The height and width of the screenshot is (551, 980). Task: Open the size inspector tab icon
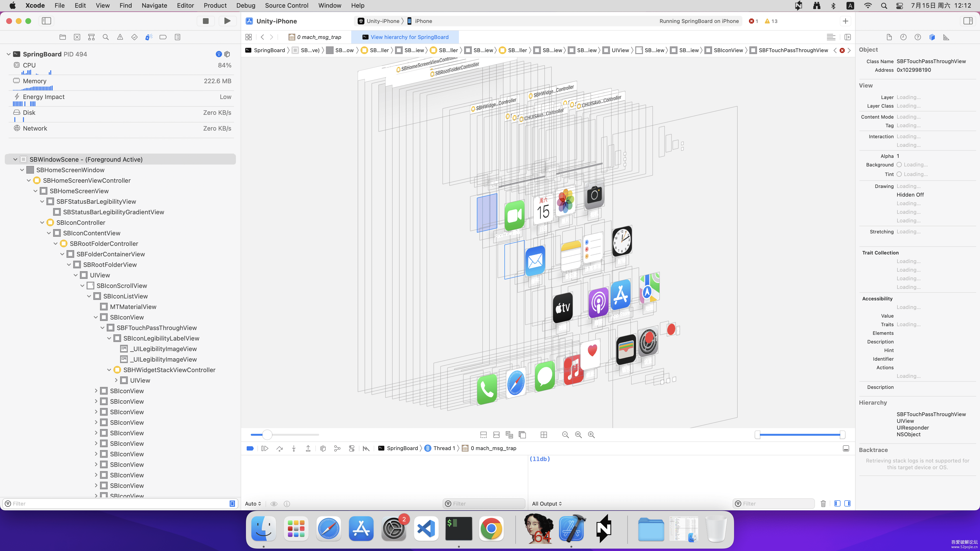tap(946, 37)
